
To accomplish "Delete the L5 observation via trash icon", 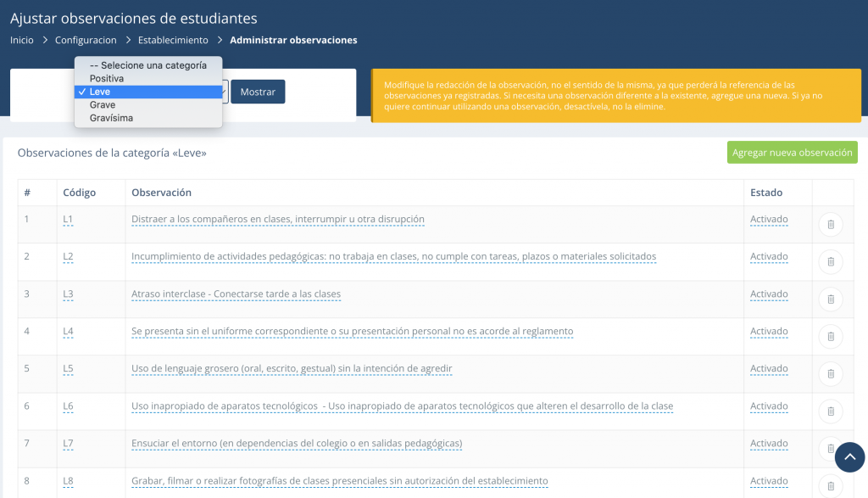I will pyautogui.click(x=831, y=373).
